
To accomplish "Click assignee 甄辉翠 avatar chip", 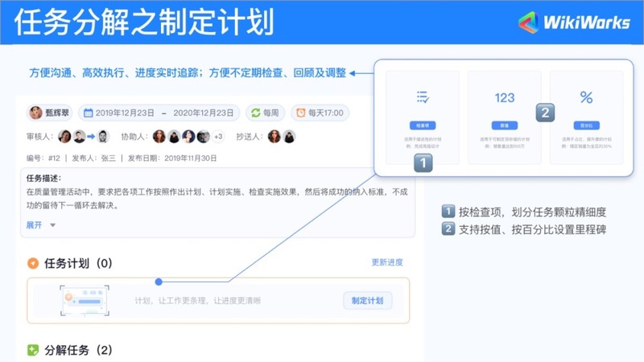I will coord(50,113).
